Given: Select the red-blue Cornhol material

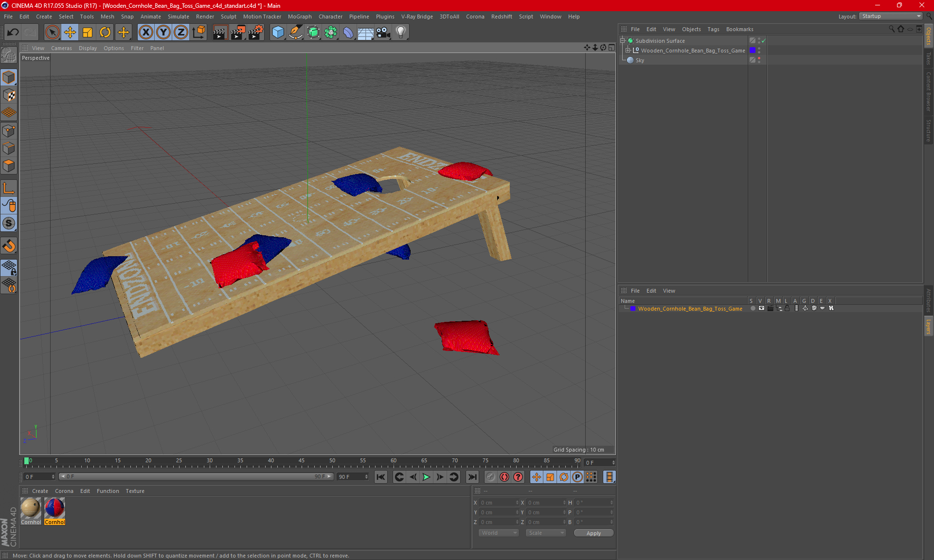Looking at the screenshot, I should click(x=54, y=508).
